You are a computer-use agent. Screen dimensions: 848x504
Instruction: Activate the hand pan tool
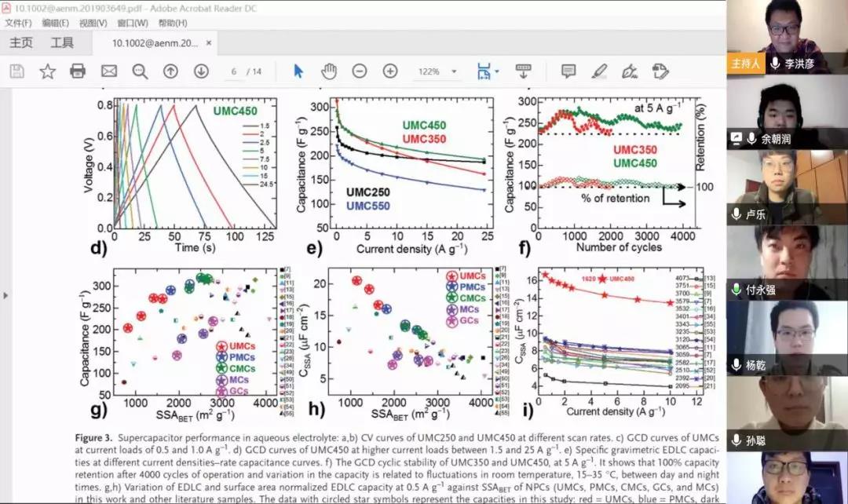pyautogui.click(x=328, y=71)
